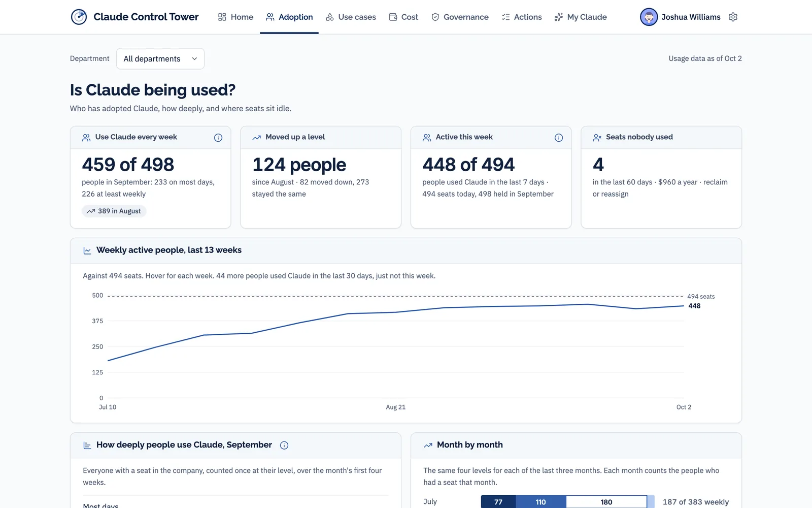Click the Use cases shapes icon
812x508 pixels.
(330, 17)
